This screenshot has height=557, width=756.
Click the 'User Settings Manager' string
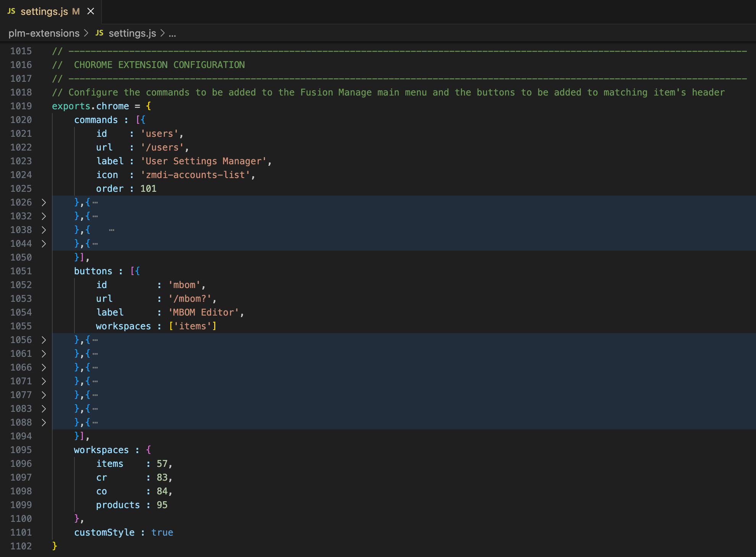(x=203, y=161)
